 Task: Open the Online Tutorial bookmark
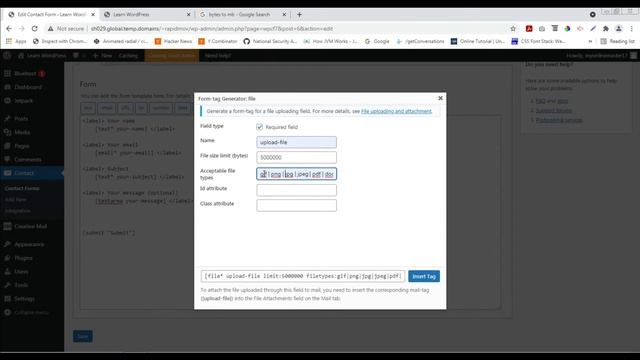click(478, 41)
